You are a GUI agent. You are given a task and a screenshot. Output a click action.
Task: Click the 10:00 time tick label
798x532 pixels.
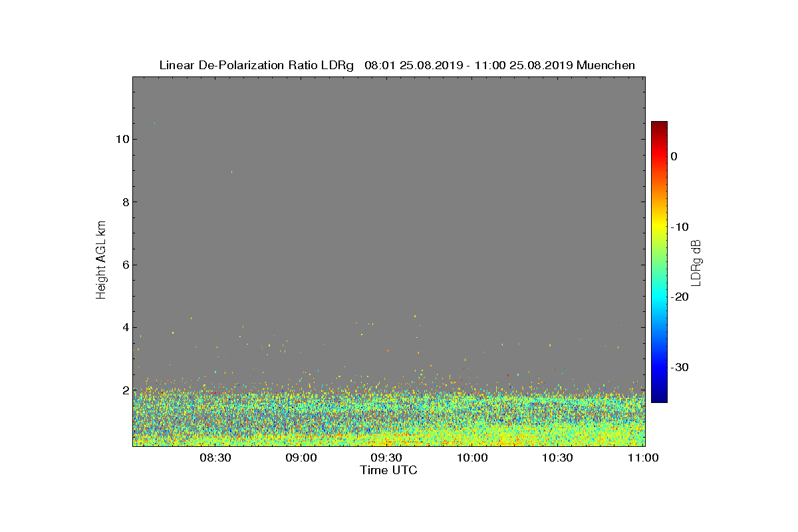point(472,458)
